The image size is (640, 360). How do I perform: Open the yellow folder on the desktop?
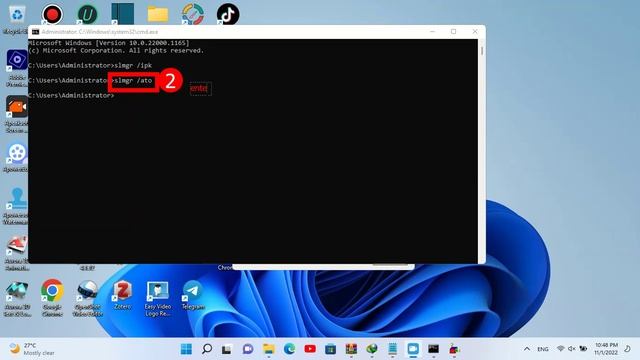tap(158, 14)
